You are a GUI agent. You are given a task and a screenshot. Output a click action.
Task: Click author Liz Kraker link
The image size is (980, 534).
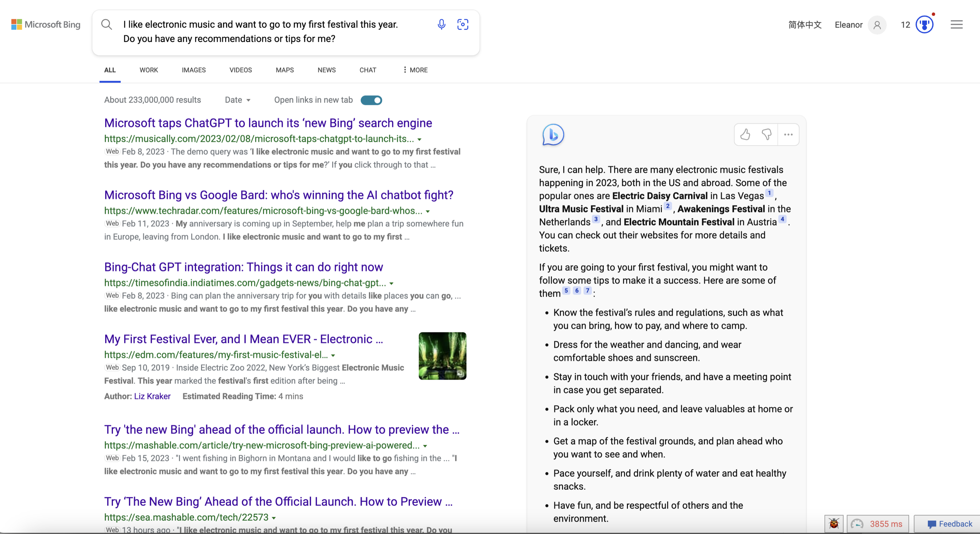pyautogui.click(x=152, y=396)
